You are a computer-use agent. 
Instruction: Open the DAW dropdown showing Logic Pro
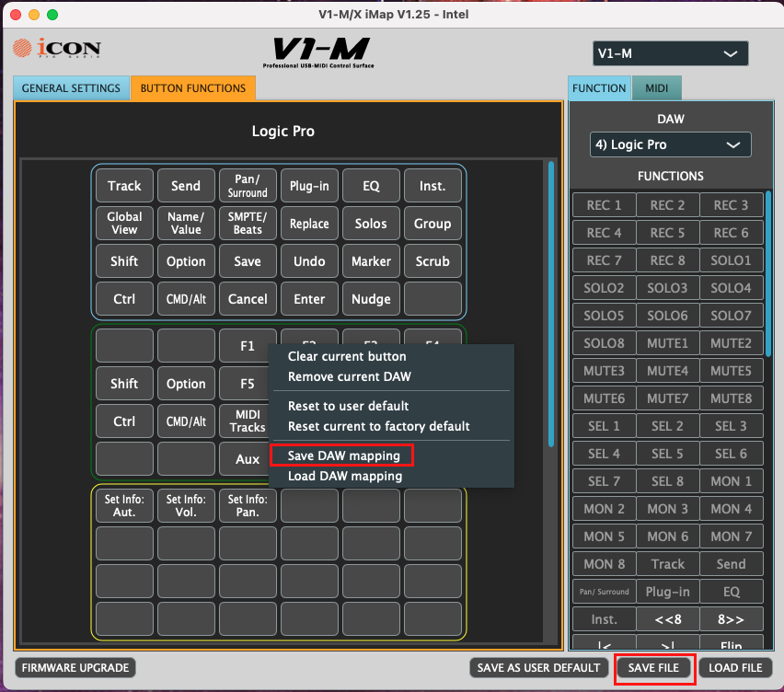coord(670,144)
